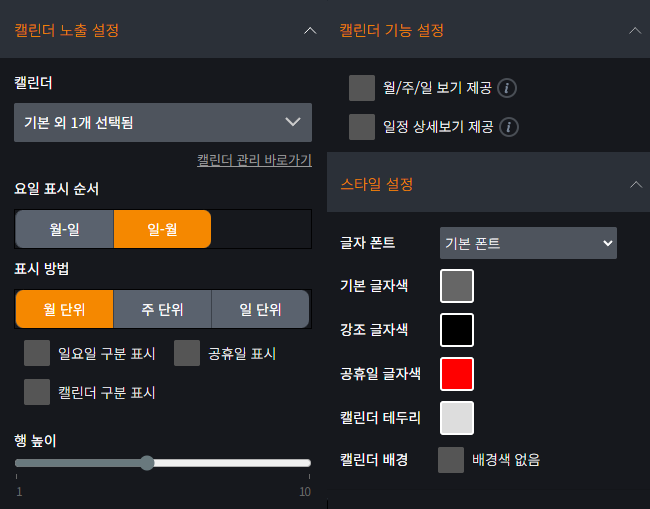Collapse the 스타일 설정 section
This screenshot has height=509, width=650.
[634, 184]
